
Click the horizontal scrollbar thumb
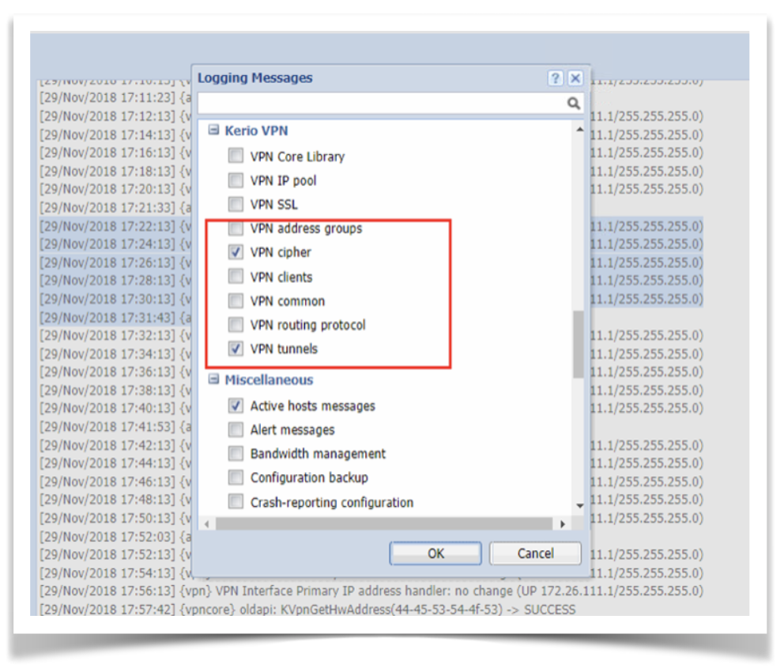384,524
